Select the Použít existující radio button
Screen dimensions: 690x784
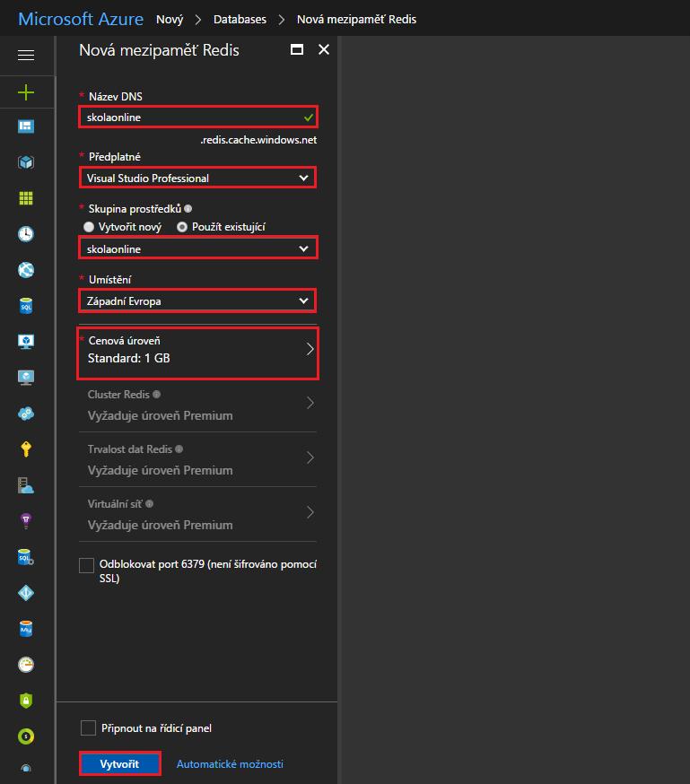(182, 227)
